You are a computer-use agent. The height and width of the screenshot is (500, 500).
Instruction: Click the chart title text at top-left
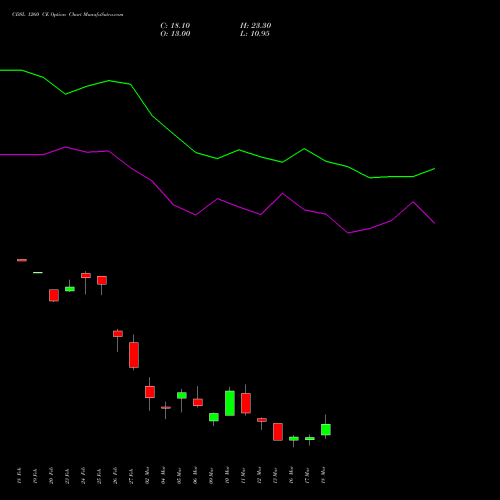(67, 15)
